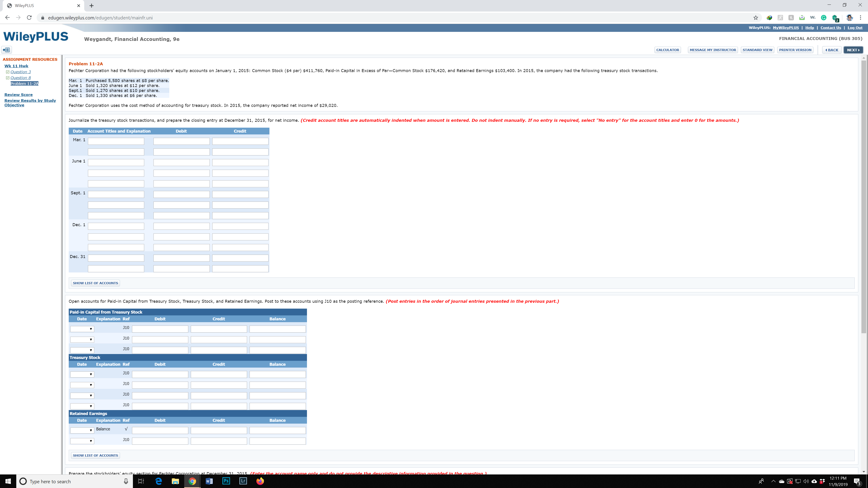Open Word from the taskbar
This screenshot has width=868, height=488.
[x=209, y=481]
